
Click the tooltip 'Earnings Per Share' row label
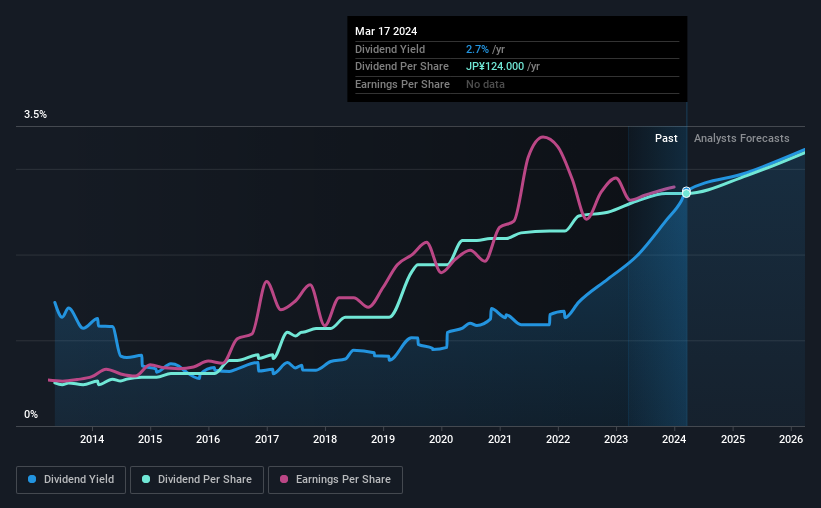click(x=402, y=84)
